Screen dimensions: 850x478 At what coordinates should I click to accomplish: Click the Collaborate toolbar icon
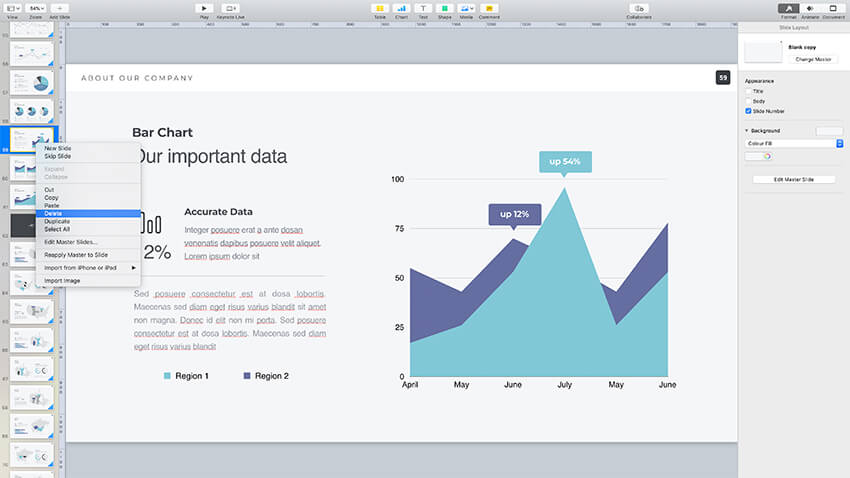[639, 8]
